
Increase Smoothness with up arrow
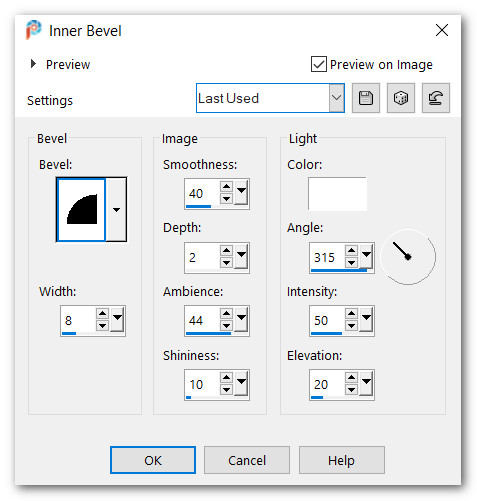click(226, 186)
